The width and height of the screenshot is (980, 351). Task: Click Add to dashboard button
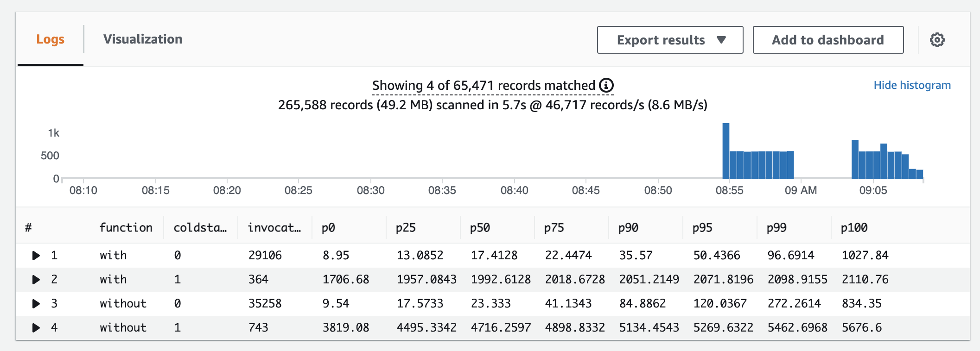pyautogui.click(x=828, y=40)
